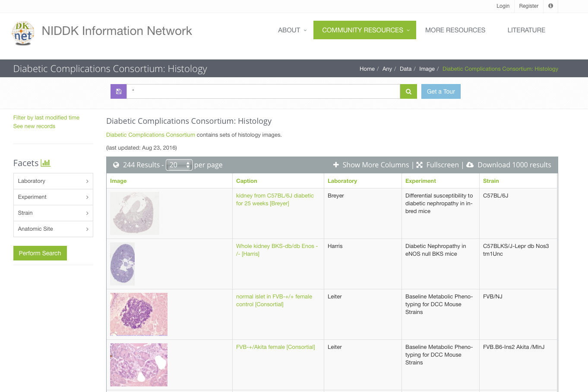Open the FVB Akita female thumbnail
The width and height of the screenshot is (588, 392).
(x=139, y=365)
